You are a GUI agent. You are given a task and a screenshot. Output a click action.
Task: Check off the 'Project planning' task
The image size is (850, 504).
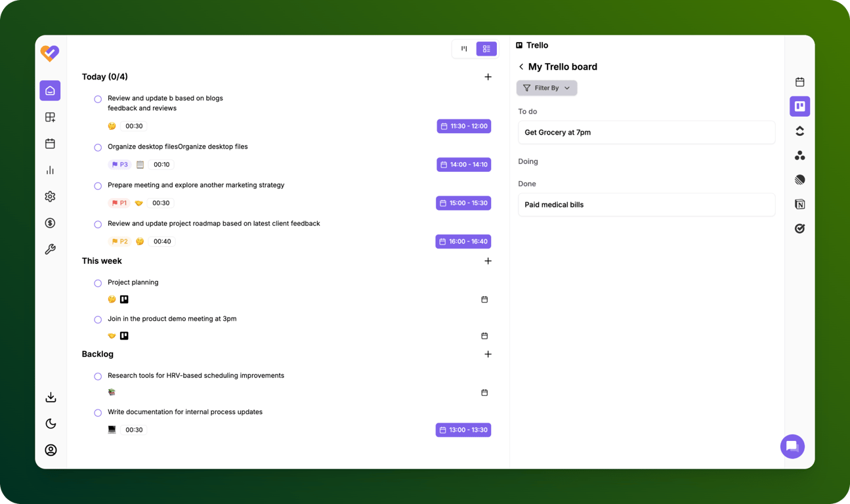coord(98,283)
